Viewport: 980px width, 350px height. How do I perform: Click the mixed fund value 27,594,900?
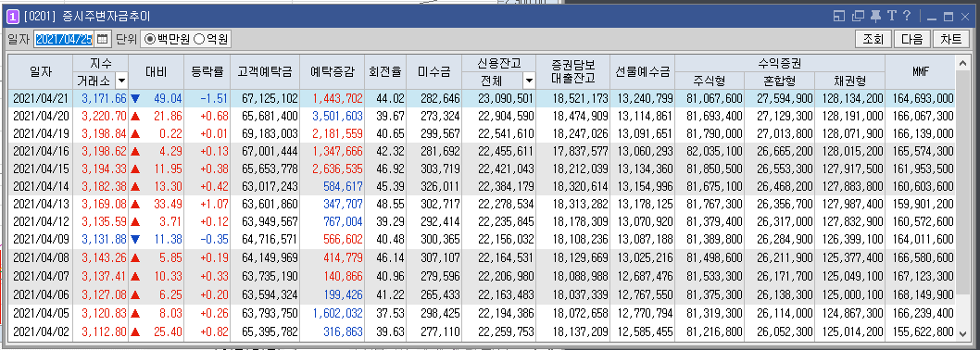pos(785,98)
